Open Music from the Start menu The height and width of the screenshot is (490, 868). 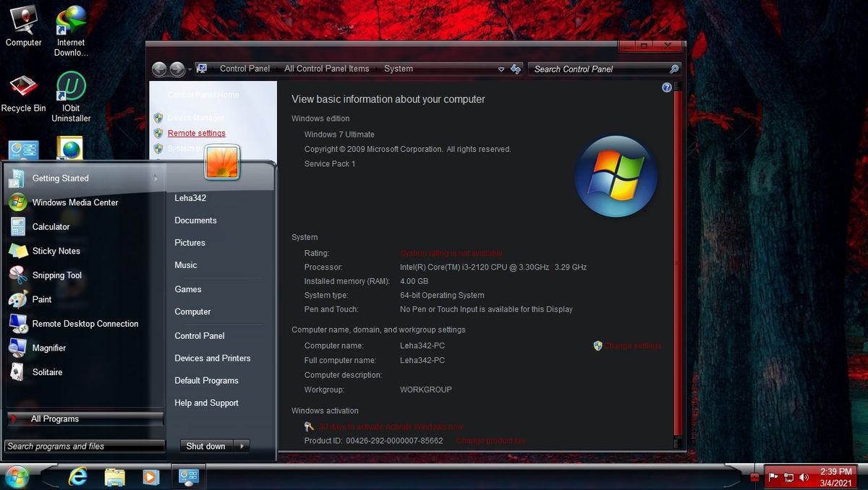click(x=186, y=265)
